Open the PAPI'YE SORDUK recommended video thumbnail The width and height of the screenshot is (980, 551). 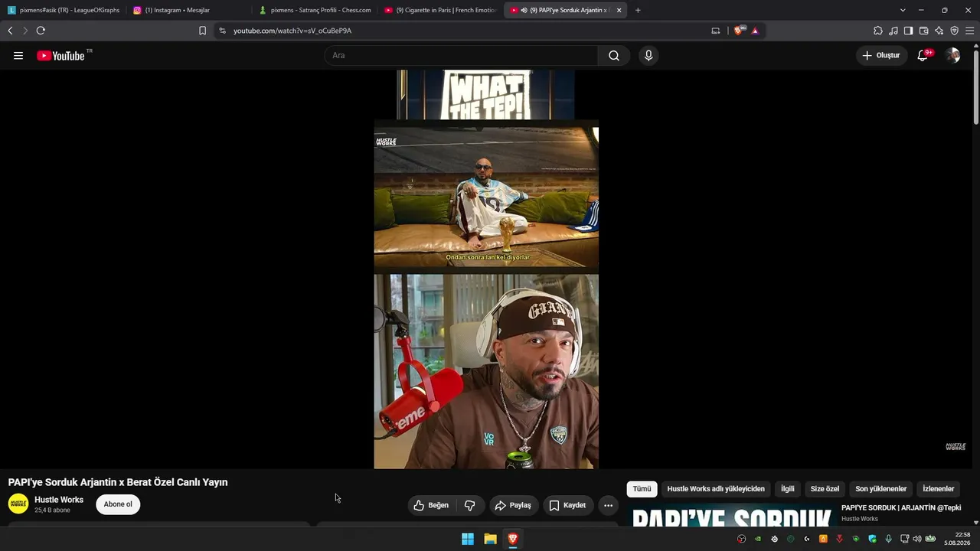(x=731, y=515)
